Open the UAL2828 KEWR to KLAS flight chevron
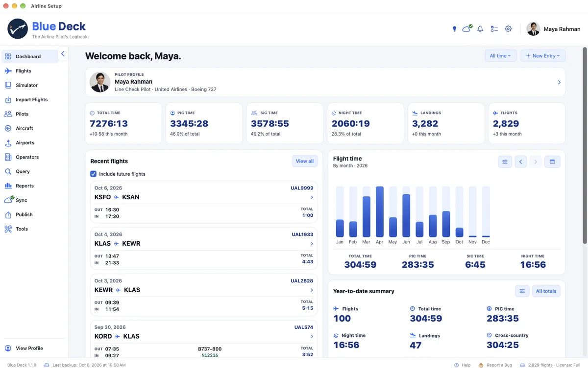The width and height of the screenshot is (588, 372). click(x=312, y=290)
